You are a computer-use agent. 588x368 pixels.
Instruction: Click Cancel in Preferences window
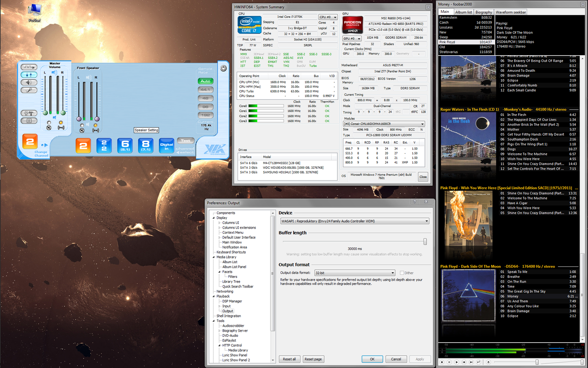pos(396,359)
